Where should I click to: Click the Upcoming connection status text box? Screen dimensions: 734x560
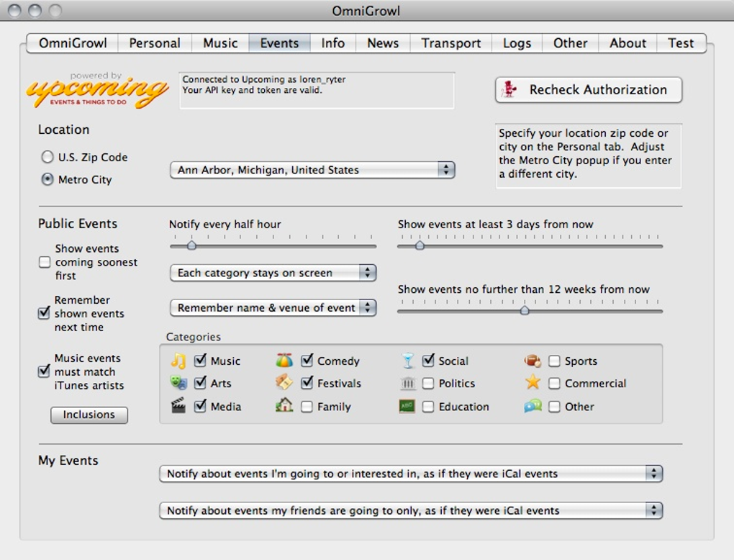tap(317, 91)
